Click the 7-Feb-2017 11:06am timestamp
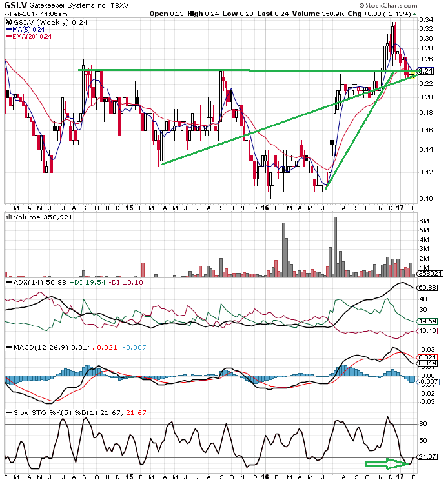 [x=36, y=14]
